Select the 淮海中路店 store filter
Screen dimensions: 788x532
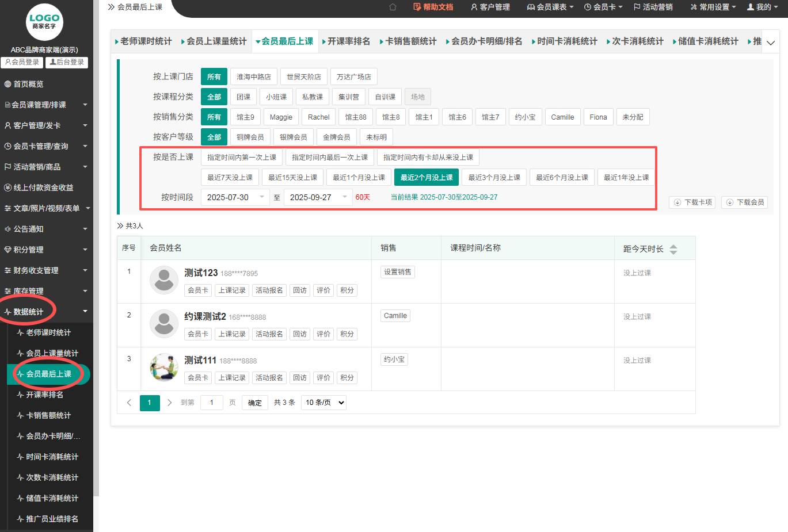(x=253, y=77)
